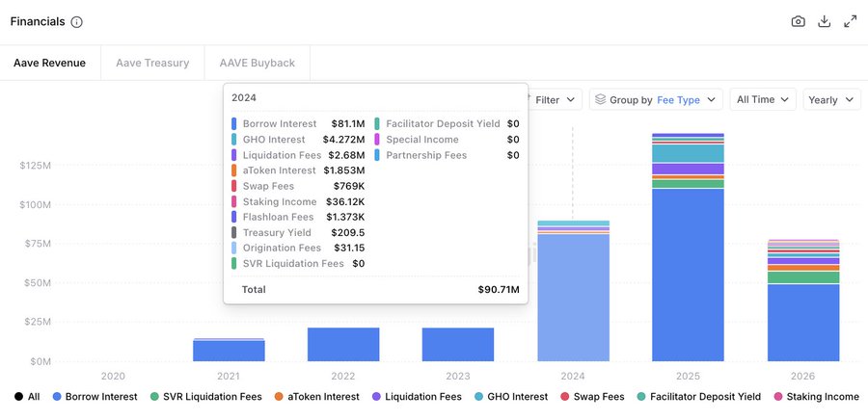Toggle Staking Income series in legend
This screenshot has height=420, width=868.
pos(816,396)
